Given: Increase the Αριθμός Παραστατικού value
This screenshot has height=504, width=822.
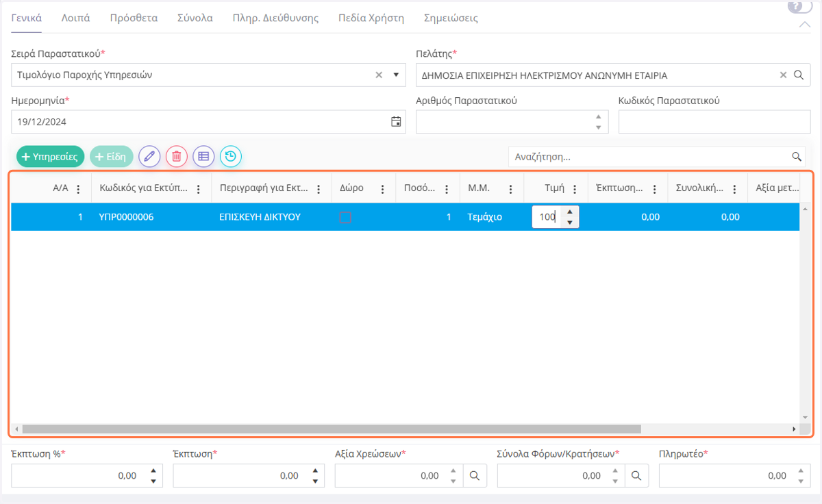Looking at the screenshot, I should tap(599, 116).
